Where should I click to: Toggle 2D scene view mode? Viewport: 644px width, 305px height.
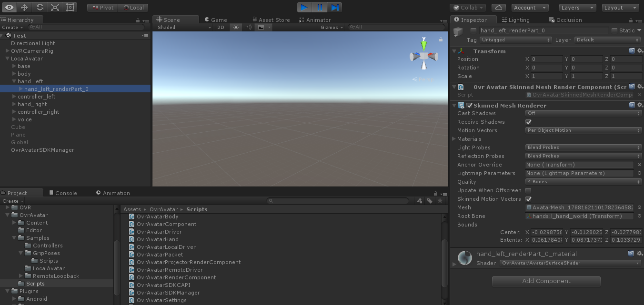tap(221, 28)
